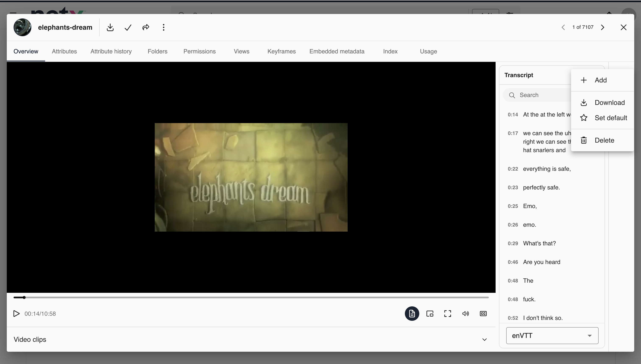Open the enVTT transcript language dropdown

click(x=552, y=335)
